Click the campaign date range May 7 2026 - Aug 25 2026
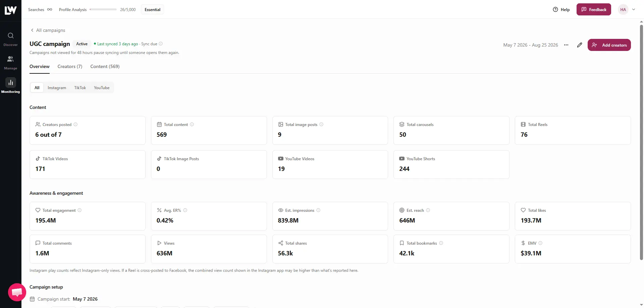This screenshot has height=308, width=644. click(531, 45)
